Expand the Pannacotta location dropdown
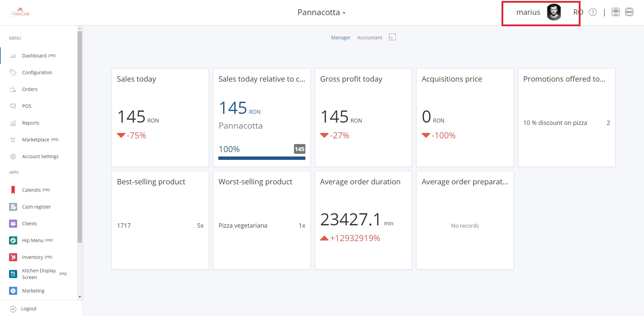644x316 pixels. [321, 13]
